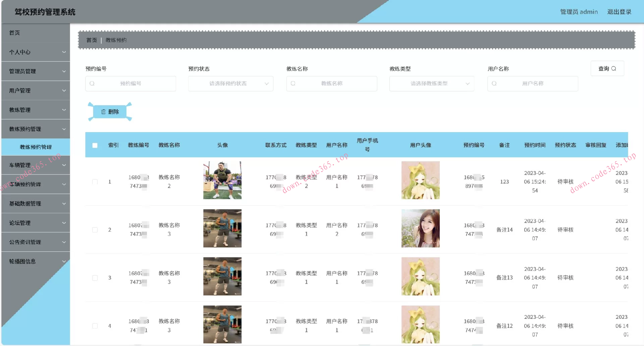The image size is (644, 346).
Task: Click the magnifier icon in 预约编号 field
Action: click(x=92, y=83)
